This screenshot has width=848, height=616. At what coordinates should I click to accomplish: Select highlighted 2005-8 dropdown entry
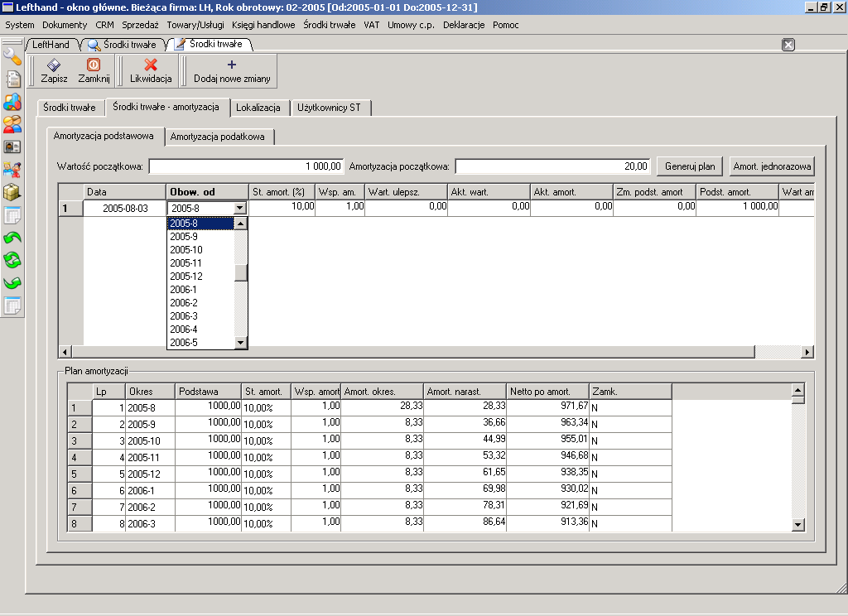tap(200, 224)
